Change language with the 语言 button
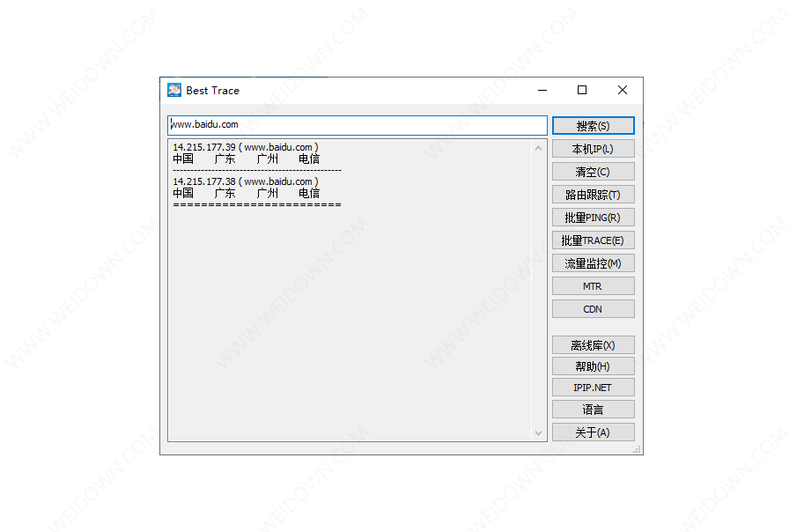This screenshot has width=804, height=532. 593,410
